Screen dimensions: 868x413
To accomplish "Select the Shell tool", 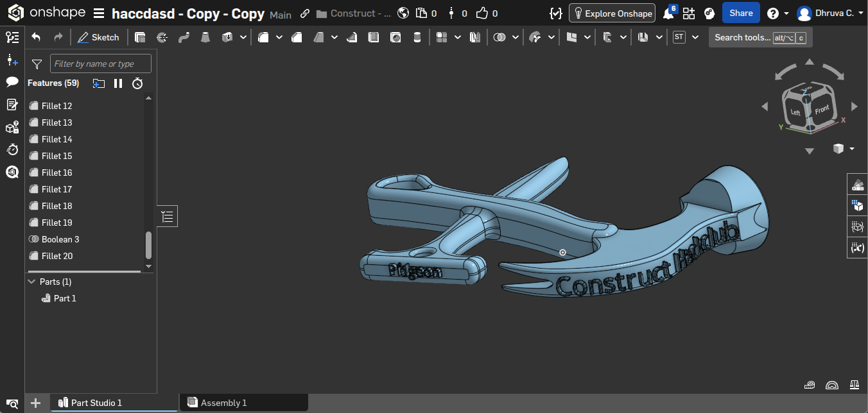I will [374, 37].
